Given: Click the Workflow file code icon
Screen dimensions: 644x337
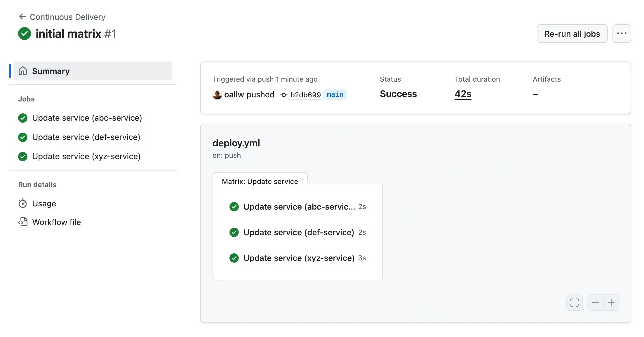Looking at the screenshot, I should click(23, 222).
